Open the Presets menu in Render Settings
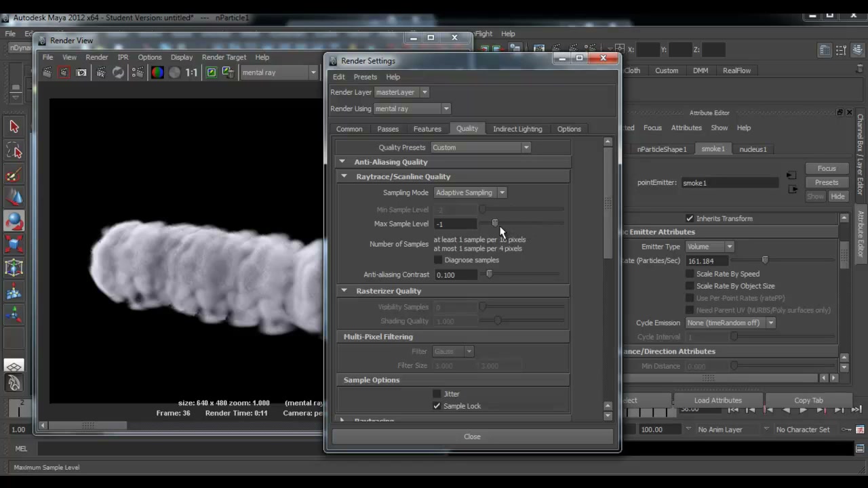Screen dimensions: 868x488 365,77
